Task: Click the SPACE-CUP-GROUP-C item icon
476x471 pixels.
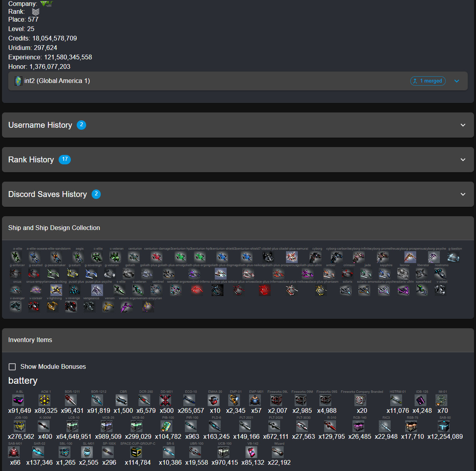Action: pos(136,452)
